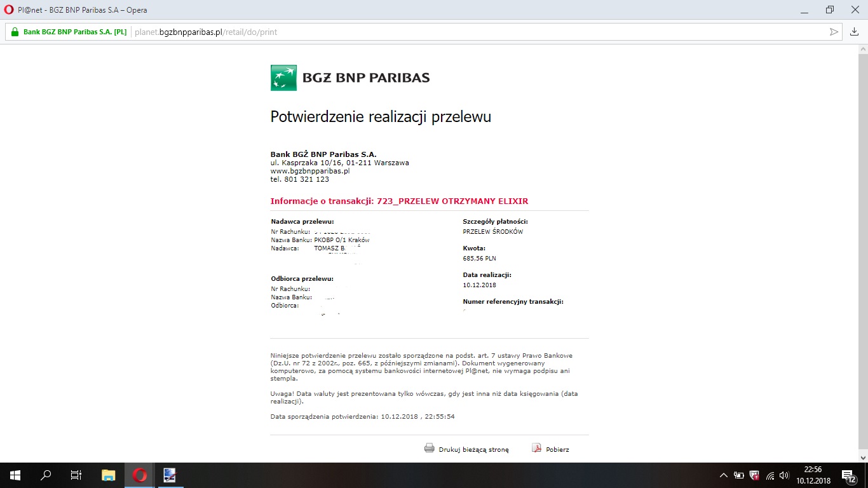Open Windows taskbar search

(46, 475)
